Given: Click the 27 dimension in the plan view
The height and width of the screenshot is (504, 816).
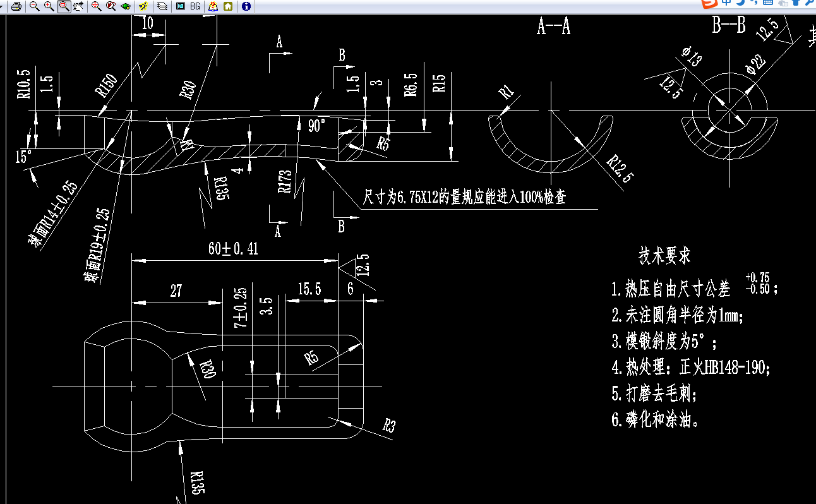Looking at the screenshot, I should pyautogui.click(x=176, y=291).
